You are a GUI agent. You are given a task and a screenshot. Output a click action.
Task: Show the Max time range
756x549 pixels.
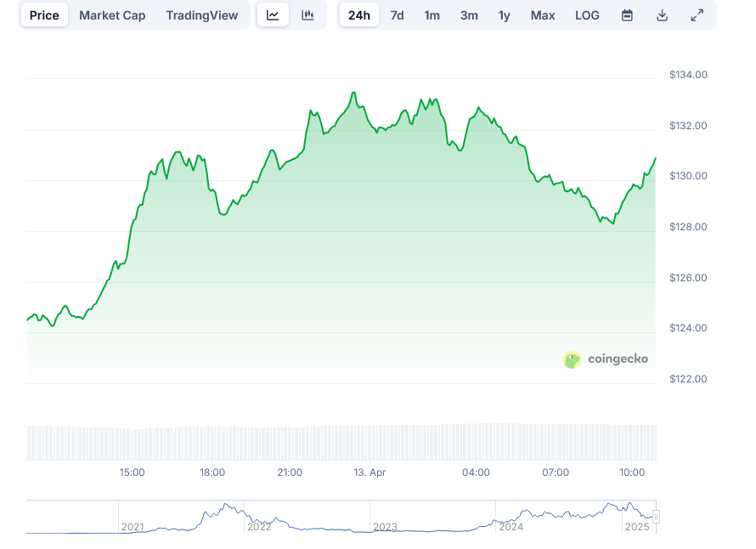coord(543,15)
